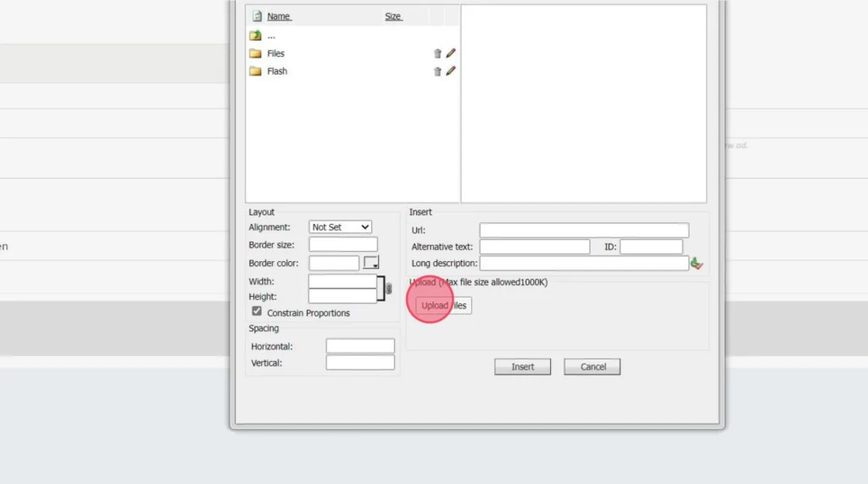Delete the Files folder with trash icon

pyautogui.click(x=437, y=53)
